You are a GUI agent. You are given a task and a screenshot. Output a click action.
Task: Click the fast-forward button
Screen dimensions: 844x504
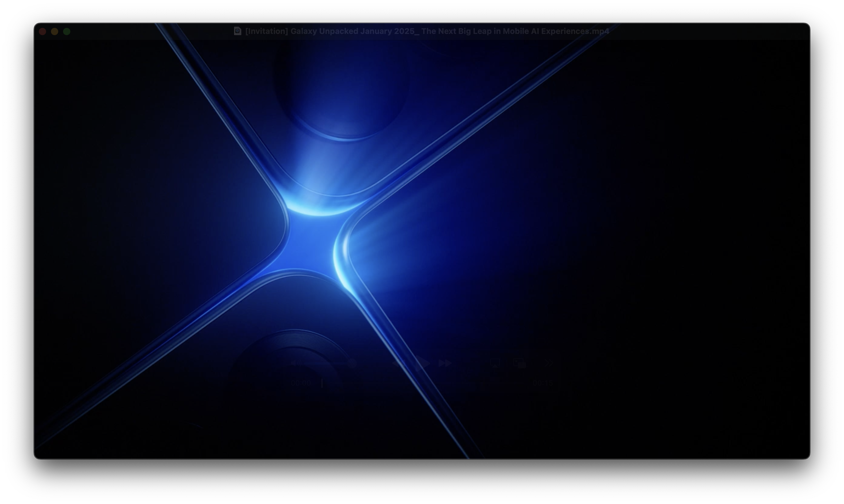pos(445,363)
